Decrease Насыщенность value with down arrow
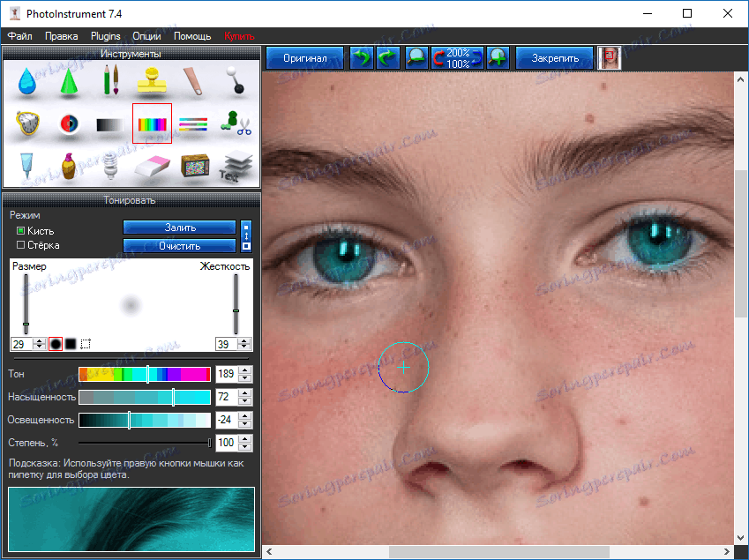The width and height of the screenshot is (749, 560). point(245,400)
